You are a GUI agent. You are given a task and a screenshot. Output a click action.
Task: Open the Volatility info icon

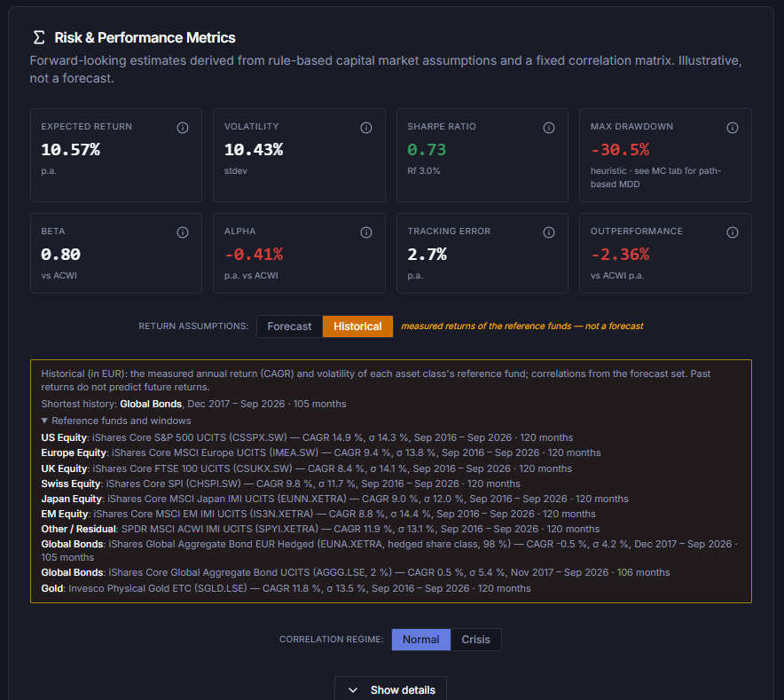click(366, 128)
